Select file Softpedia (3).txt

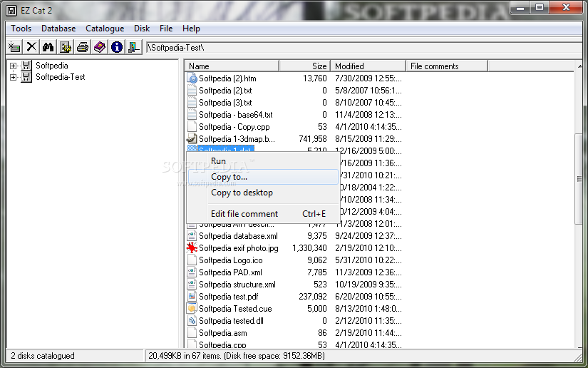225,103
